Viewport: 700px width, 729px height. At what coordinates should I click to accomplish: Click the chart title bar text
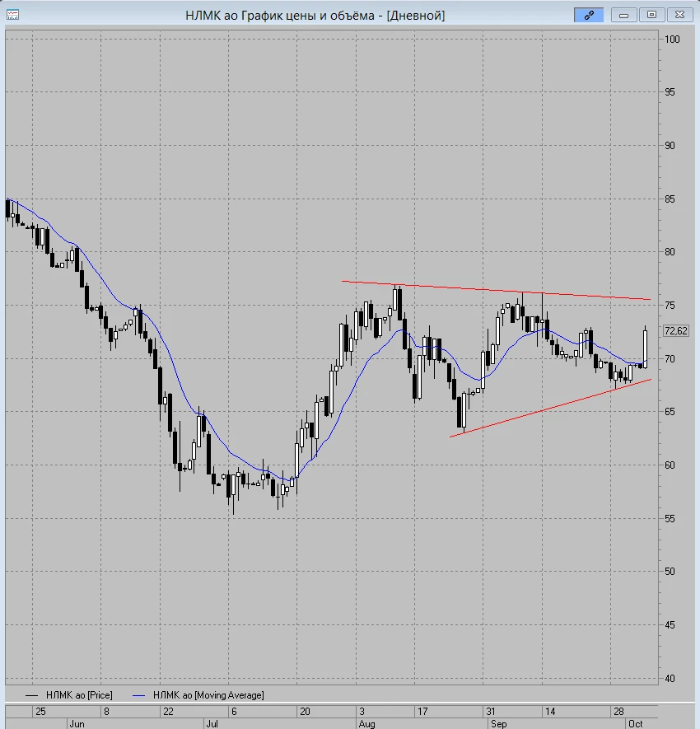point(315,16)
